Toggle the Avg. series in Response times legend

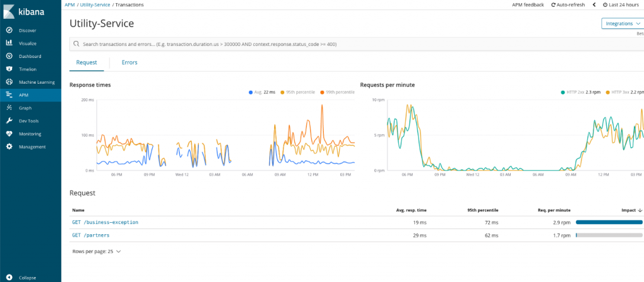click(x=262, y=93)
